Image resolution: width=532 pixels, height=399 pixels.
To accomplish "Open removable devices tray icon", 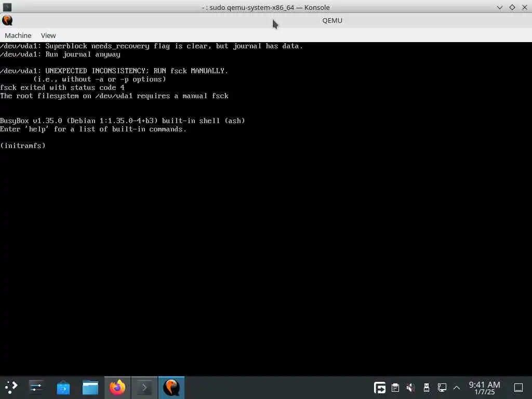I will 427,388.
